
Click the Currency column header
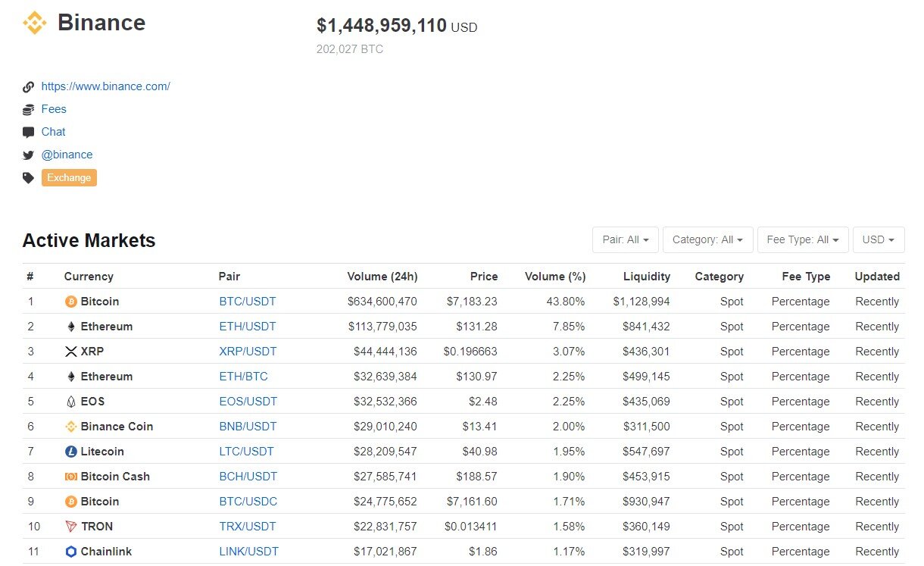tap(89, 277)
